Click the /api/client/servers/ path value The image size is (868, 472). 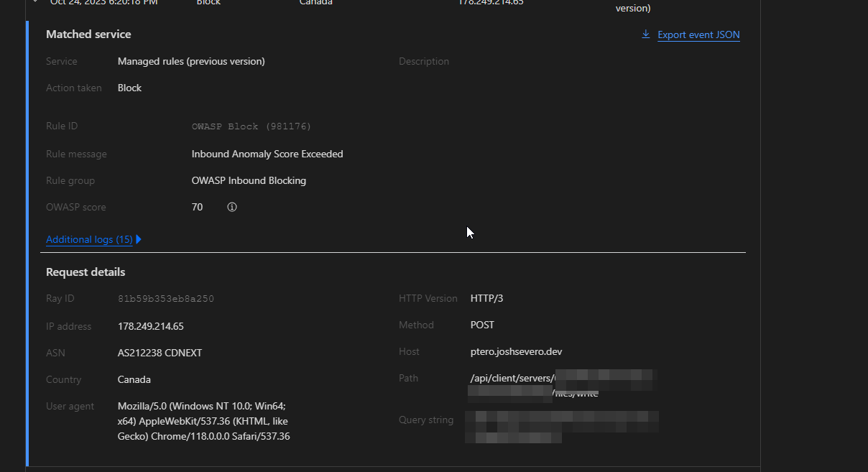point(512,378)
